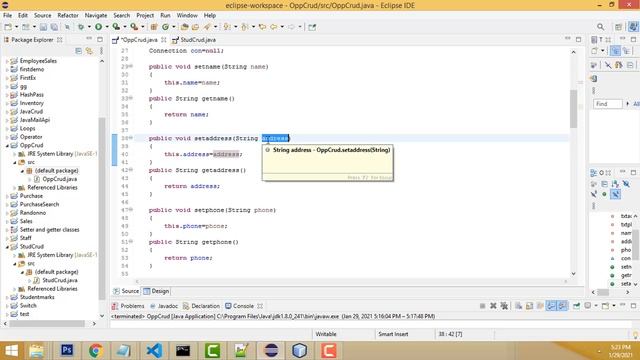This screenshot has width=640, height=360.
Task: Click the Debug bug icon in toolbar
Action: click(x=81, y=27)
